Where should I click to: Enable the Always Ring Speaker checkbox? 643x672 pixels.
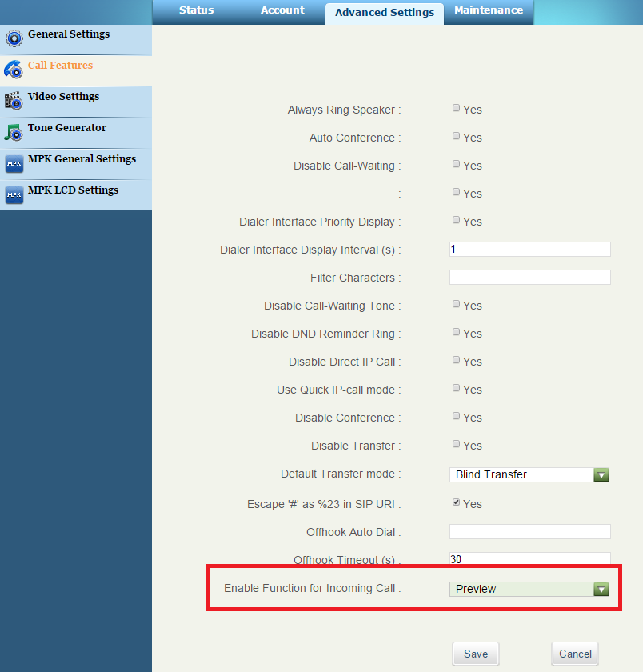point(456,108)
